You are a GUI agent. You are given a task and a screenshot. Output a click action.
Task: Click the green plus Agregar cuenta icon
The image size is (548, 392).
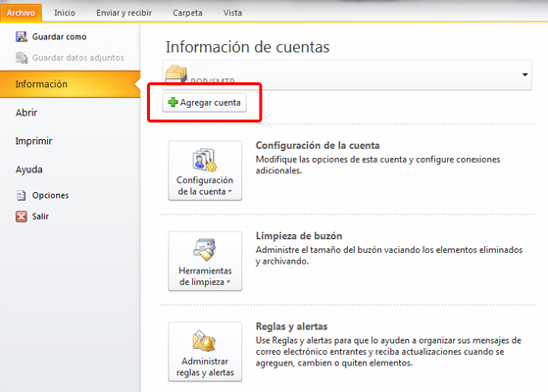[173, 102]
